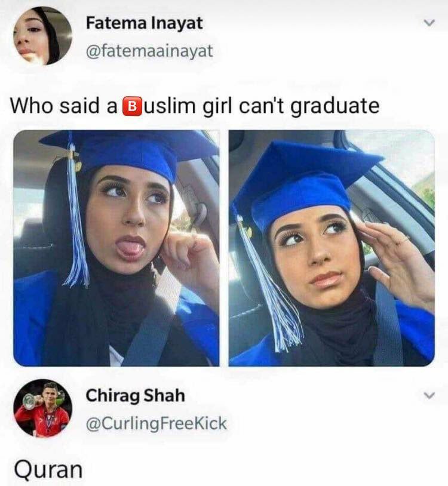Viewport: 448px width, 486px height.
Task: Open left photo with tongue sticking out
Action: pos(116,248)
